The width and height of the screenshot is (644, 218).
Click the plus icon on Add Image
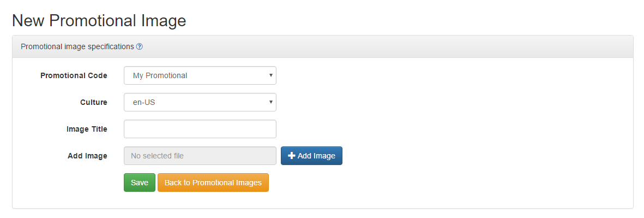coord(292,156)
